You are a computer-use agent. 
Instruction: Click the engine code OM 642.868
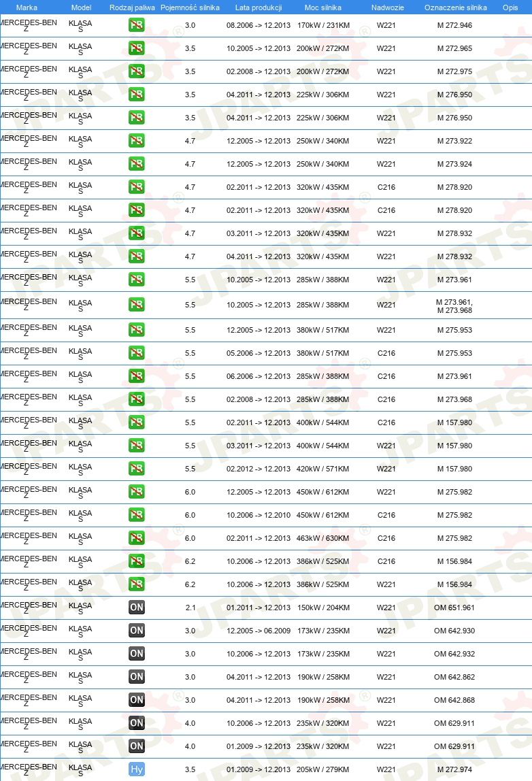[454, 700]
